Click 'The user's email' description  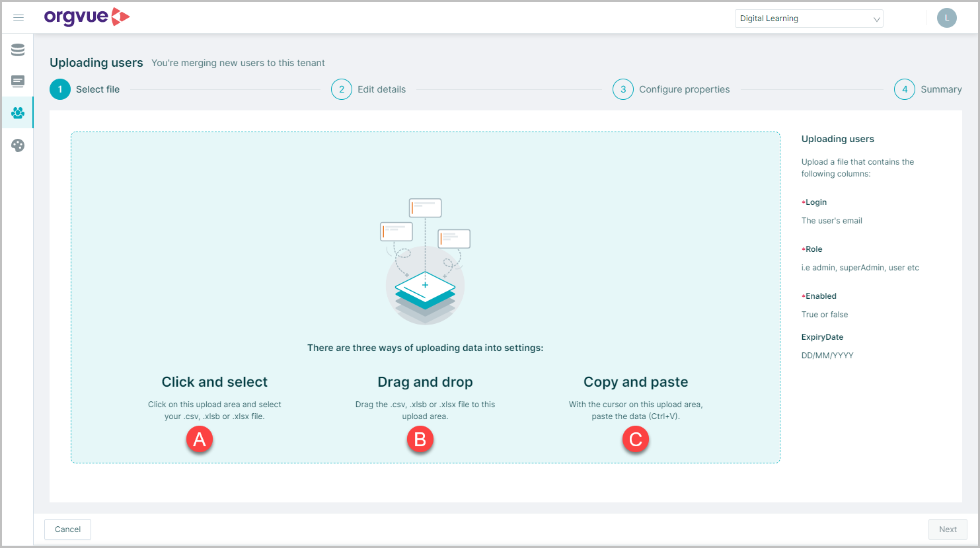pyautogui.click(x=832, y=221)
